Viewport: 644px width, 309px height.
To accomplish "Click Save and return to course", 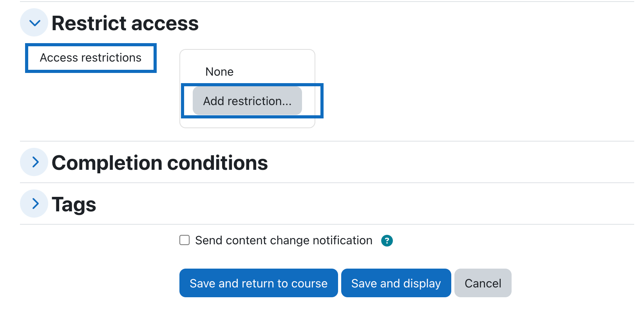I will [259, 283].
